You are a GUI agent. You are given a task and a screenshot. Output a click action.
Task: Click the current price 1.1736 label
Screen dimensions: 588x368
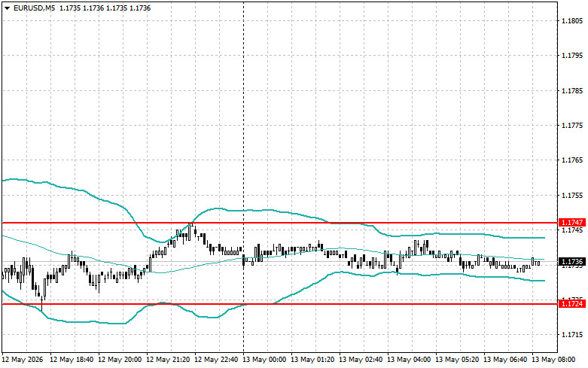click(x=572, y=262)
